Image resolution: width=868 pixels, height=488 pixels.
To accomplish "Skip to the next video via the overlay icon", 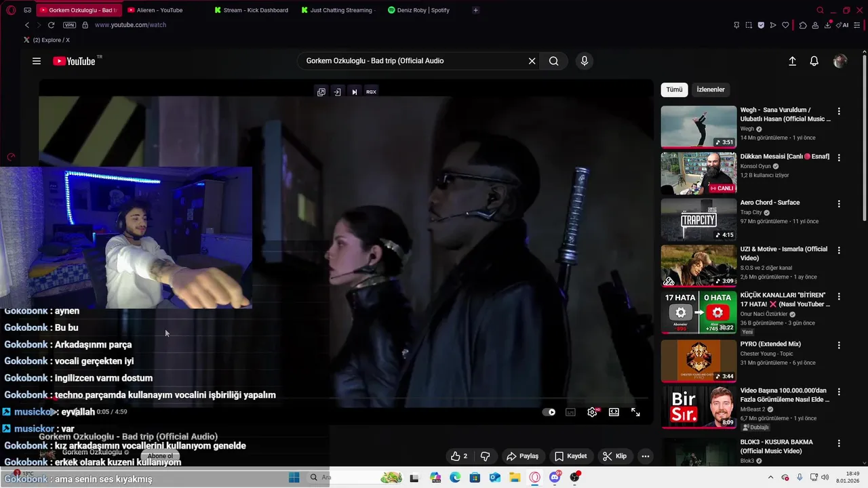I will coord(354,92).
